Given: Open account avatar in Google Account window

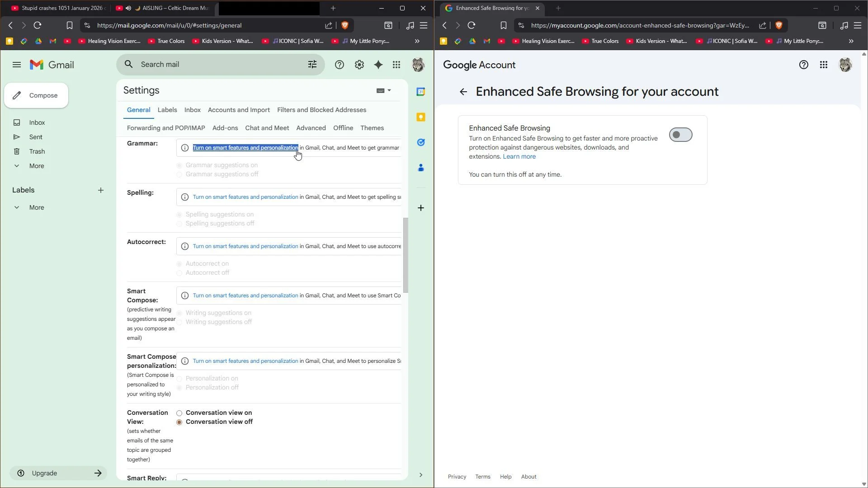Looking at the screenshot, I should coord(845,65).
